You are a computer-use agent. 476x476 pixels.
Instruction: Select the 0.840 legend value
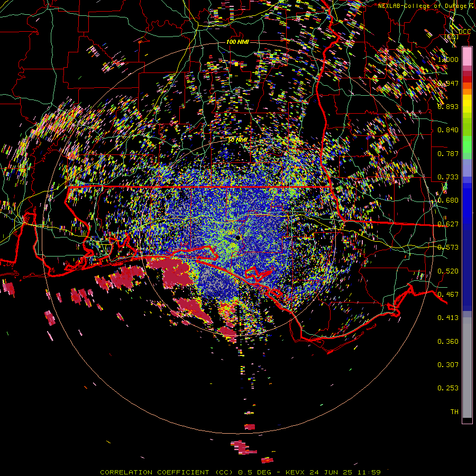click(x=448, y=130)
